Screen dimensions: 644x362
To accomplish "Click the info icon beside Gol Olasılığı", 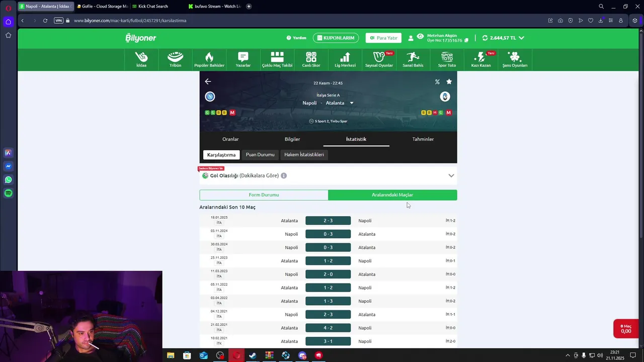I will (284, 175).
